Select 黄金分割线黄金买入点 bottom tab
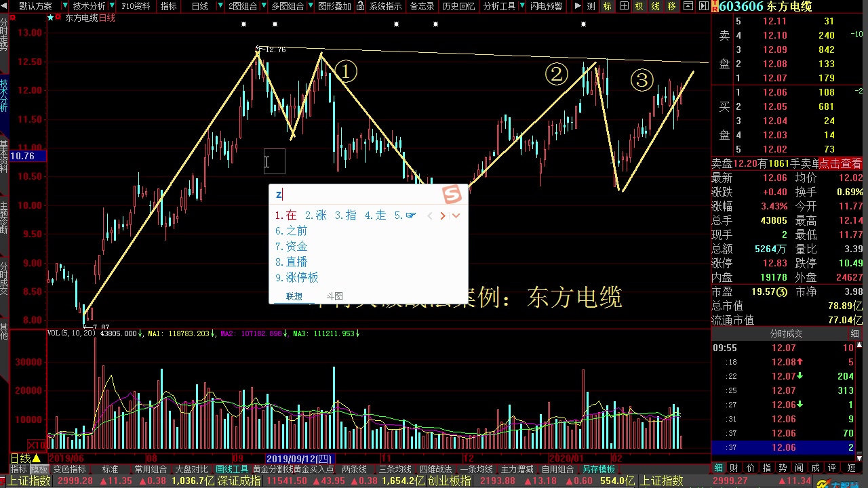Viewport: 868px width, 488px height. pyautogui.click(x=294, y=469)
